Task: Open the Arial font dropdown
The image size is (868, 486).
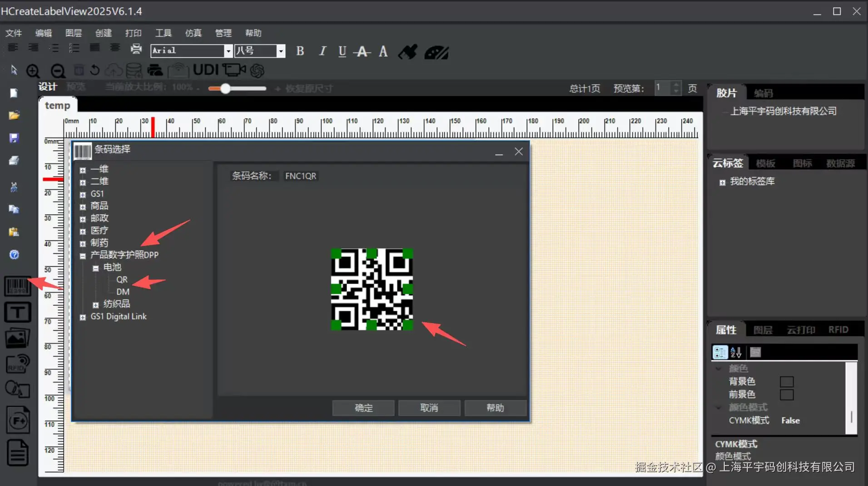Action: 228,51
